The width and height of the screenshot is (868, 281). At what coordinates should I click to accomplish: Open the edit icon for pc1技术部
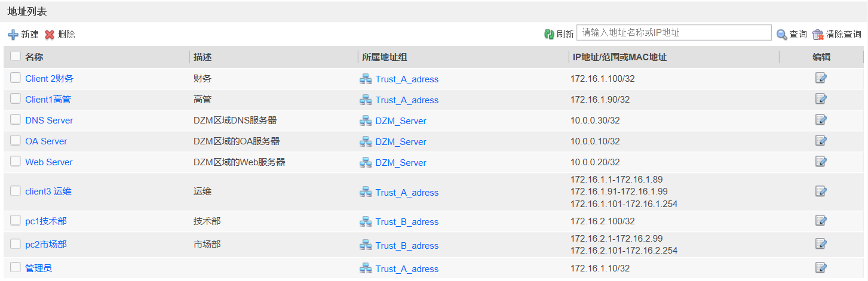click(x=821, y=221)
